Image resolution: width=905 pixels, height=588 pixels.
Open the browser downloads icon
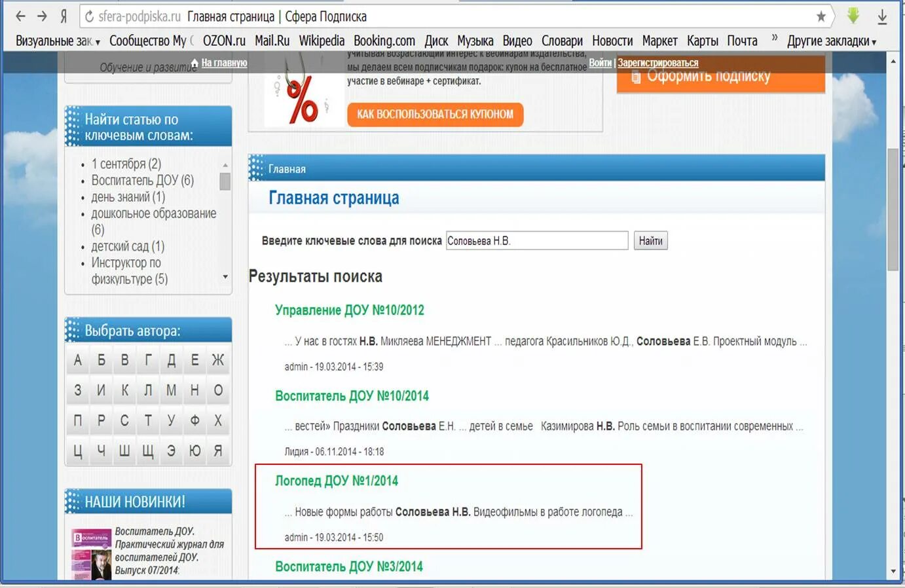pyautogui.click(x=882, y=16)
